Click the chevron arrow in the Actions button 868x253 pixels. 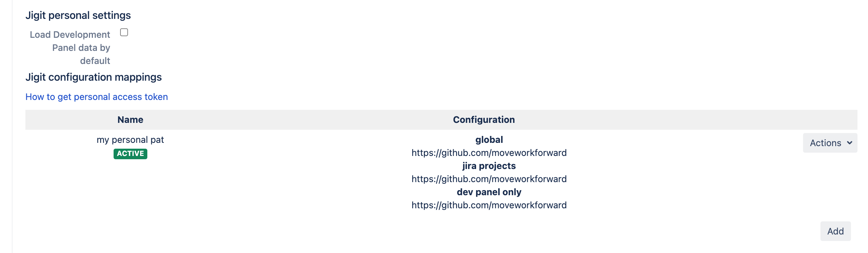[x=849, y=143]
